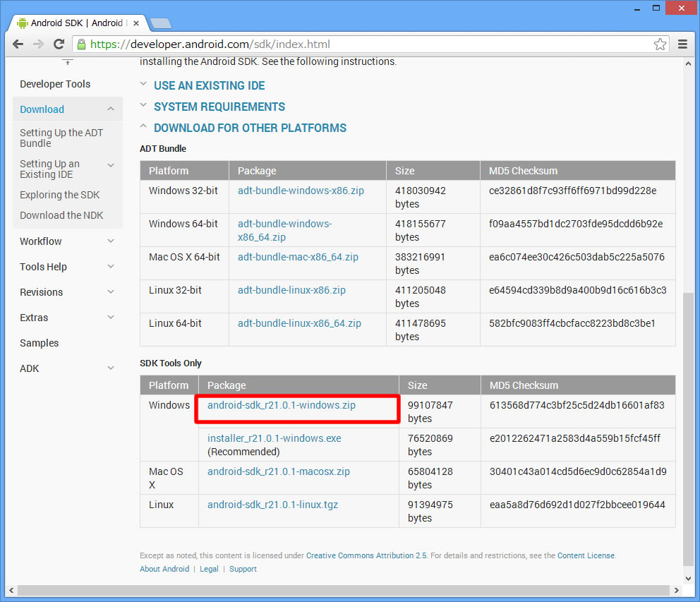Reload the current page
This screenshot has height=602, width=700.
59,44
